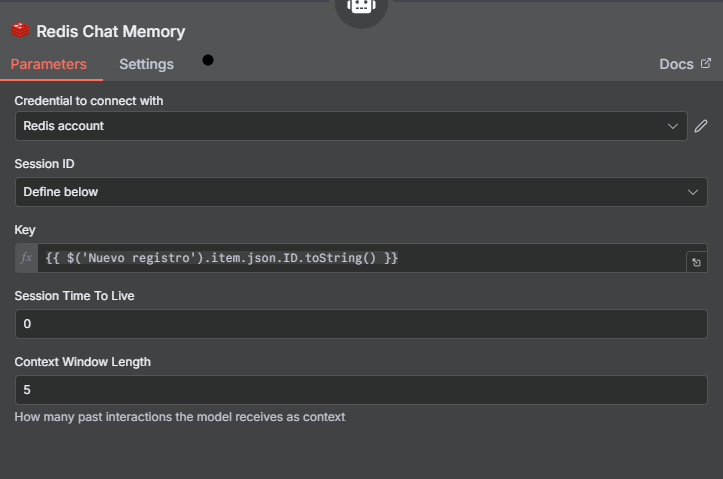This screenshot has width=723, height=479.
Task: Switch to the Settings tab
Action: (146, 64)
